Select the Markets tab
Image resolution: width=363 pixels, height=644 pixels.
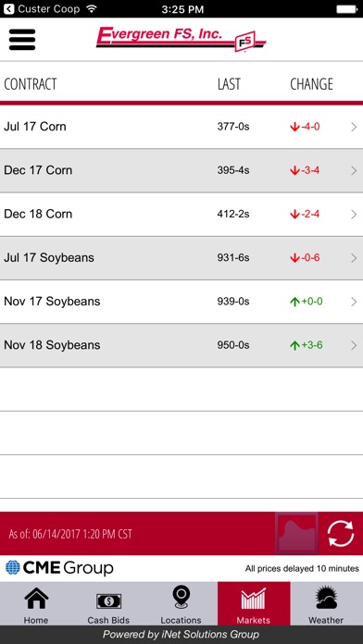click(x=254, y=603)
